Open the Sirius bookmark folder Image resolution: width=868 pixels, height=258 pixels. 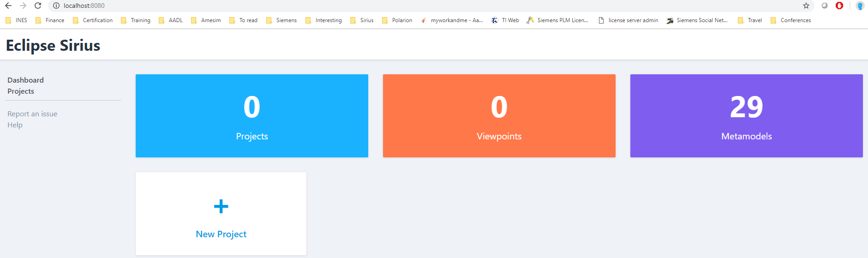362,20
